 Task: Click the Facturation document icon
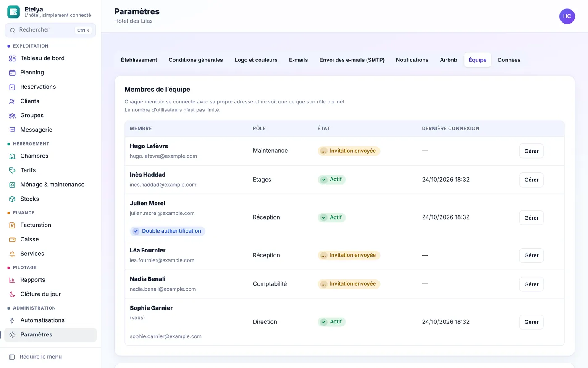[12, 225]
